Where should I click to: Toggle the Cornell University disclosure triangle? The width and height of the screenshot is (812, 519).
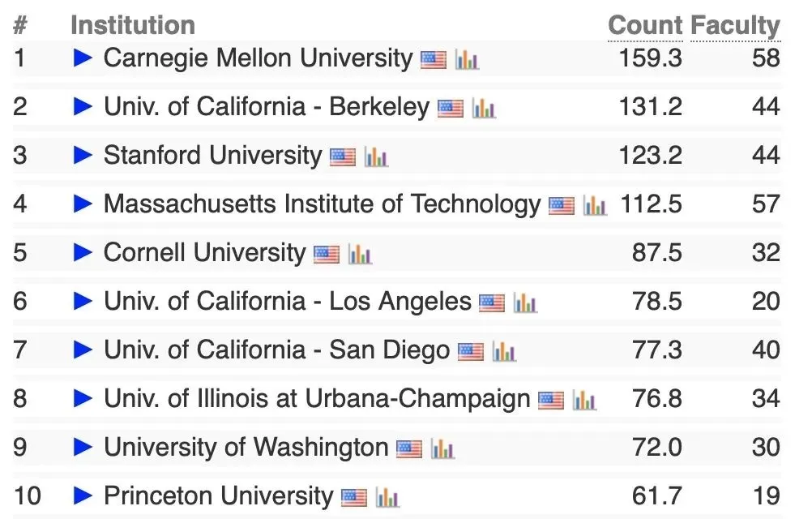pyautogui.click(x=83, y=253)
